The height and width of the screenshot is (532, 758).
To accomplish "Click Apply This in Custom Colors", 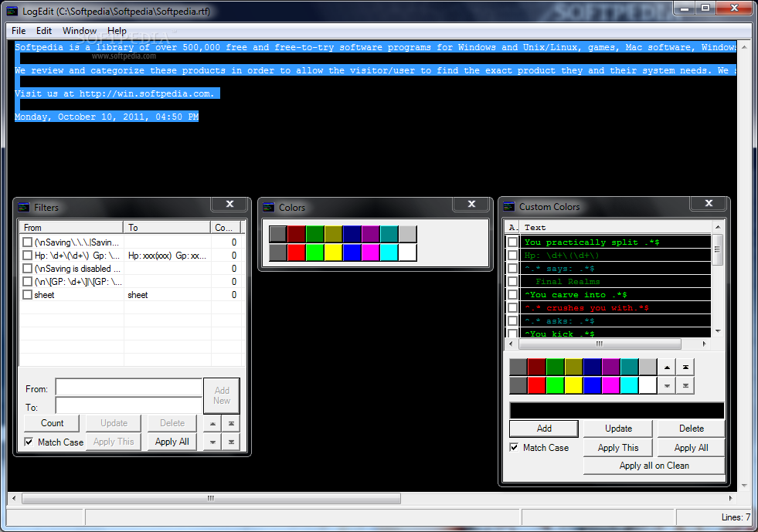I will pos(618,448).
